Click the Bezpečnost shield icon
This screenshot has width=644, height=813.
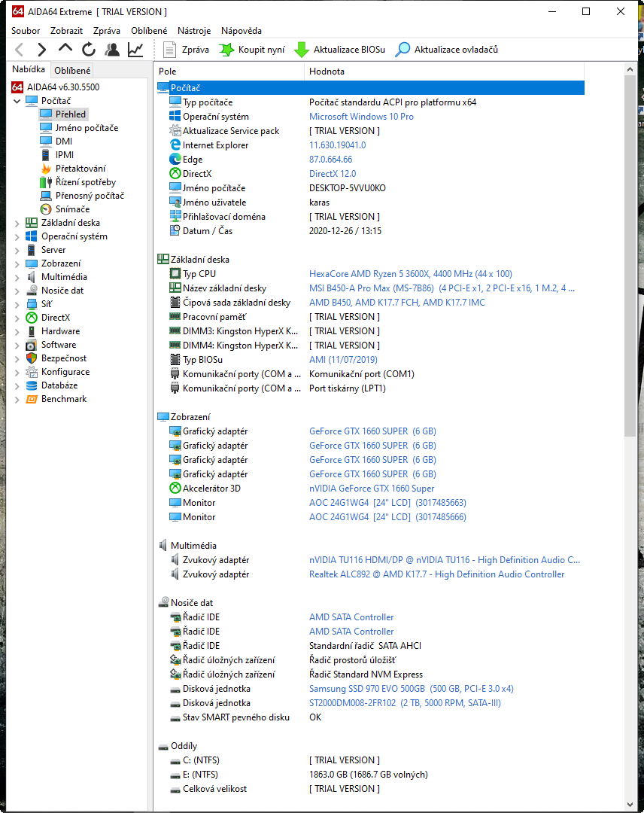(x=32, y=358)
